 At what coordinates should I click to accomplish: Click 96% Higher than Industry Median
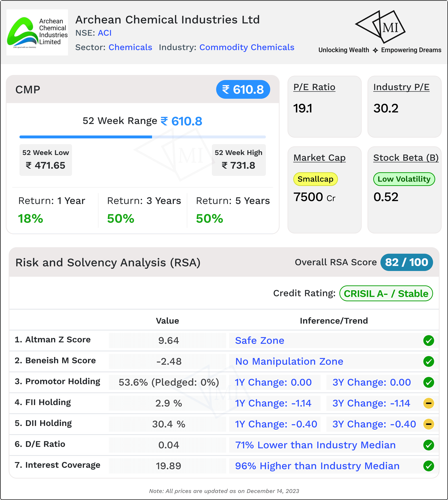317,466
